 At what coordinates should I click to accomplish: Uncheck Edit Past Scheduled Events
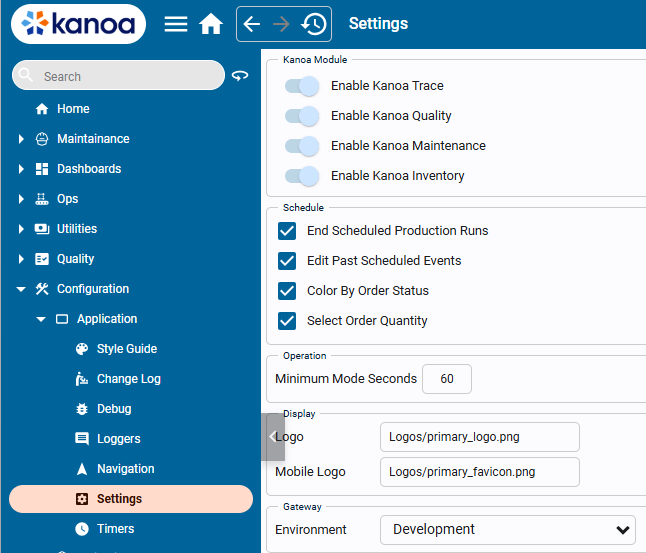(287, 261)
